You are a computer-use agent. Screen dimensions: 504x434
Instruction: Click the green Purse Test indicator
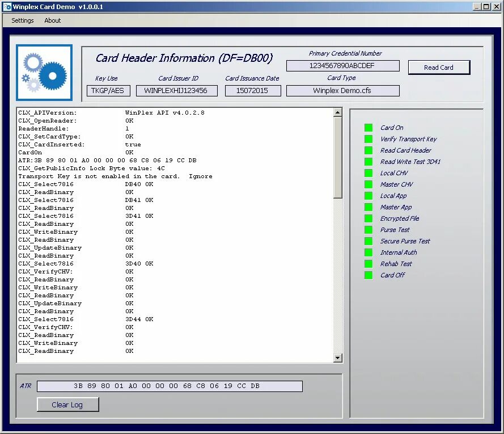(x=369, y=230)
